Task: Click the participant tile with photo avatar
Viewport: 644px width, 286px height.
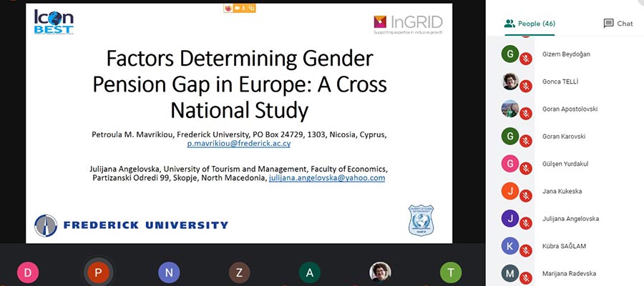Action: (x=380, y=272)
